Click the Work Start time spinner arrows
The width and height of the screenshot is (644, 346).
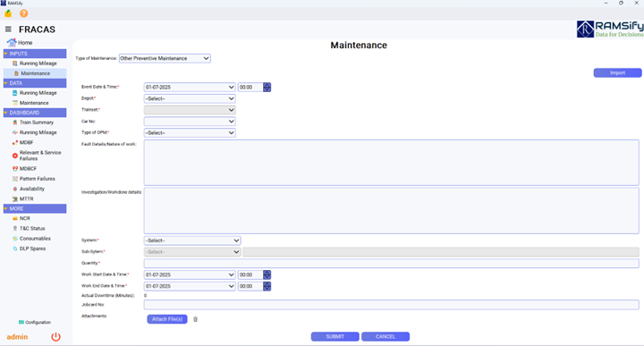[x=267, y=274]
